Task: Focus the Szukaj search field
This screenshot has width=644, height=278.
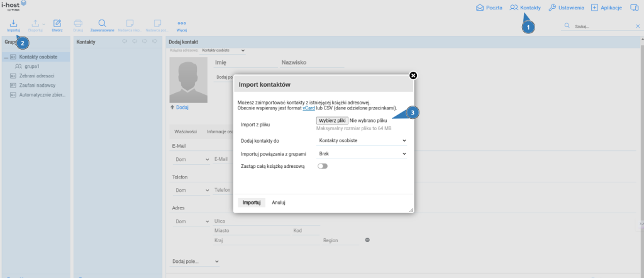Action: (x=603, y=26)
